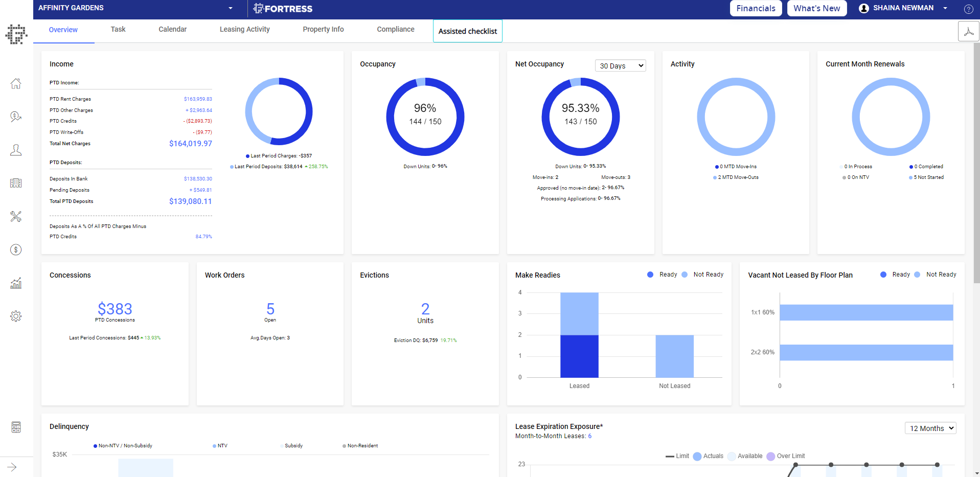Click the "2 MTD Move-Outs" legend text
The image size is (980, 477).
pyautogui.click(x=738, y=177)
